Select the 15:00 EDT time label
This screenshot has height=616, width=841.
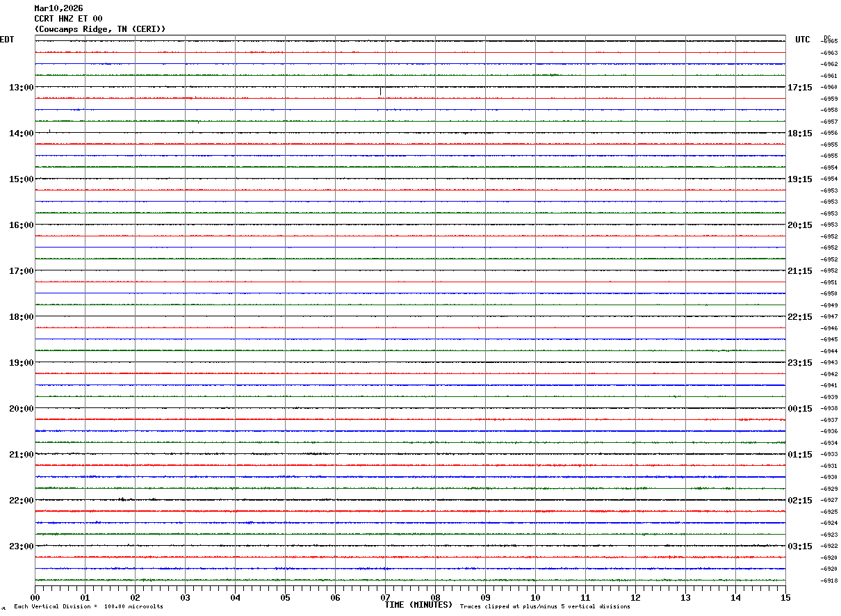[21, 179]
